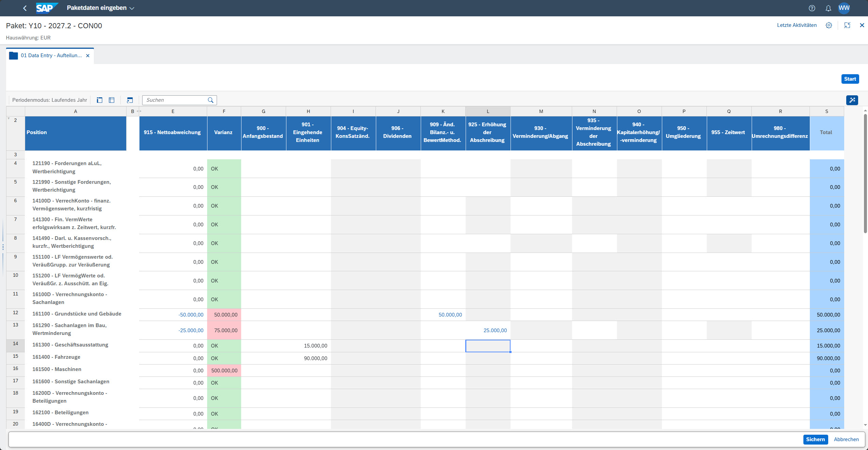Click the settings gear icon
This screenshot has height=450, width=868.
tap(829, 25)
